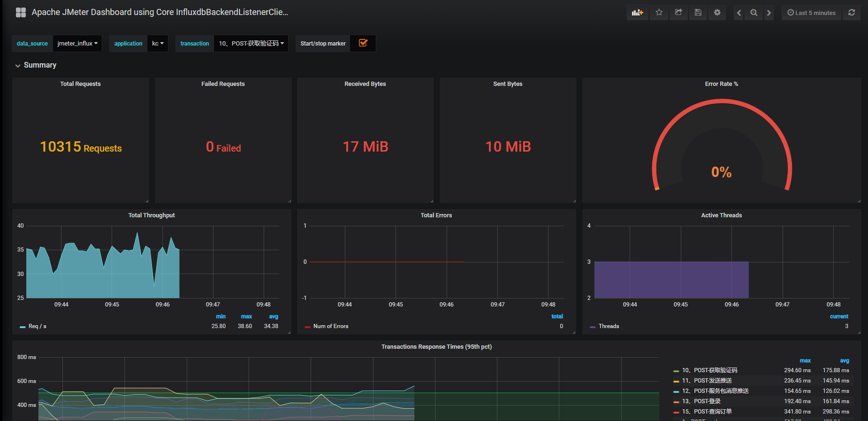Screen dimensions: 868x421
Task: Open the Error Rate % panel menu
Action: 722,84
